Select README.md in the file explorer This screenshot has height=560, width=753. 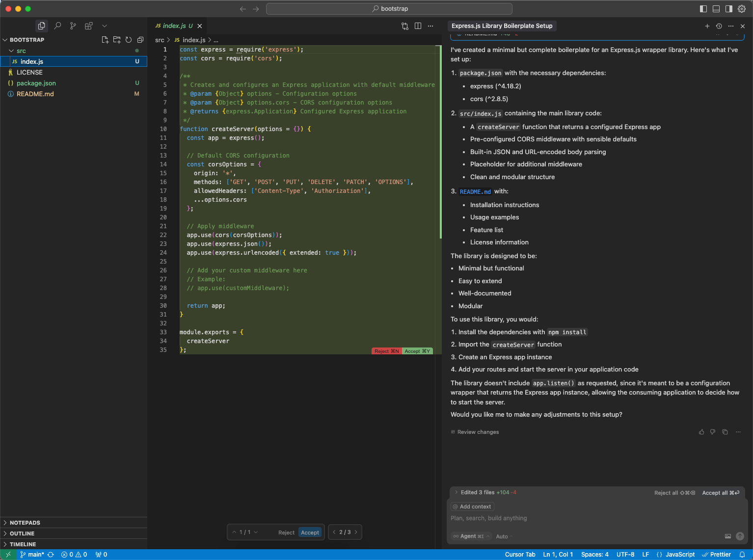click(x=35, y=94)
